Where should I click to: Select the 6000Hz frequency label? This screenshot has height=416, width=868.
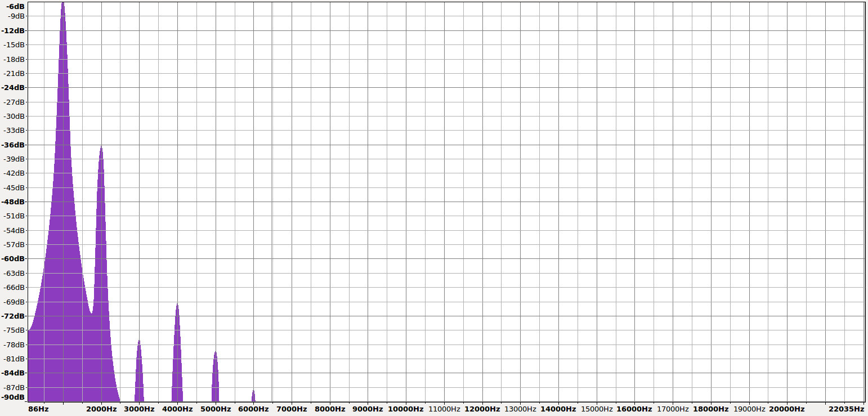click(x=253, y=409)
